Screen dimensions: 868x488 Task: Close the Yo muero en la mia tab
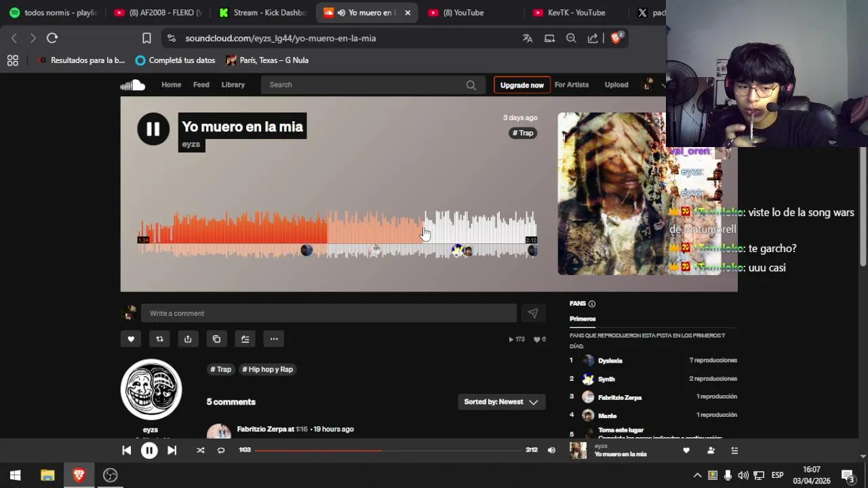pos(408,12)
